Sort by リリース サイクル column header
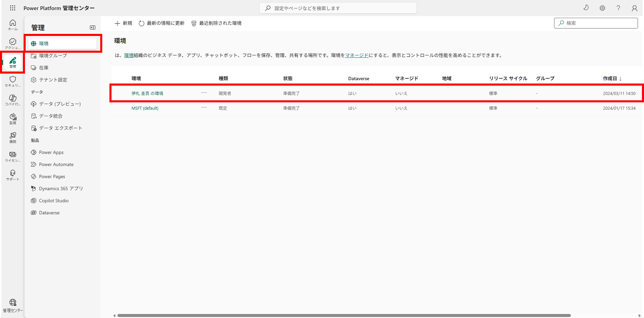The image size is (644, 318). [508, 78]
